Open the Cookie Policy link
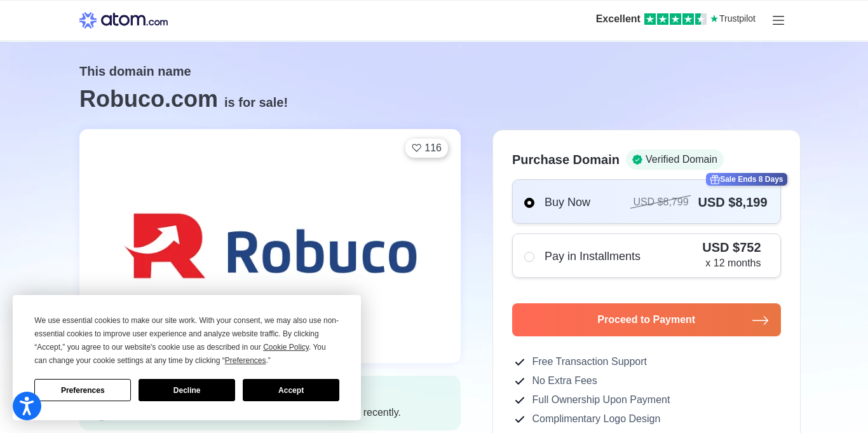Viewport: 868px width, 433px height. (x=286, y=347)
